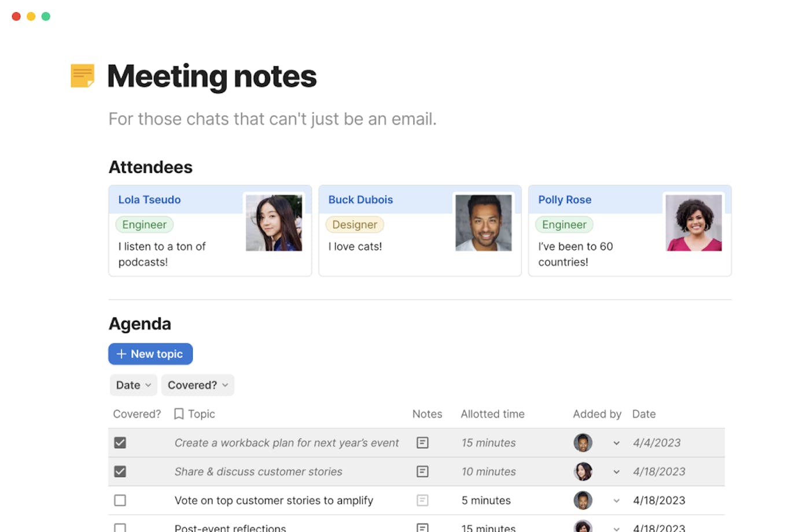Open the Covered? filter dropdown
Image resolution: width=810 pixels, height=532 pixels.
click(x=197, y=385)
